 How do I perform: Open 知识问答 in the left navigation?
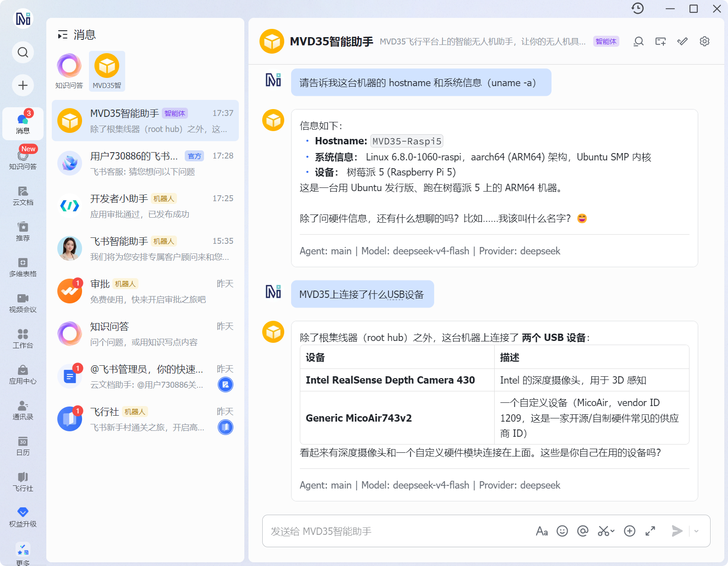pos(23,158)
